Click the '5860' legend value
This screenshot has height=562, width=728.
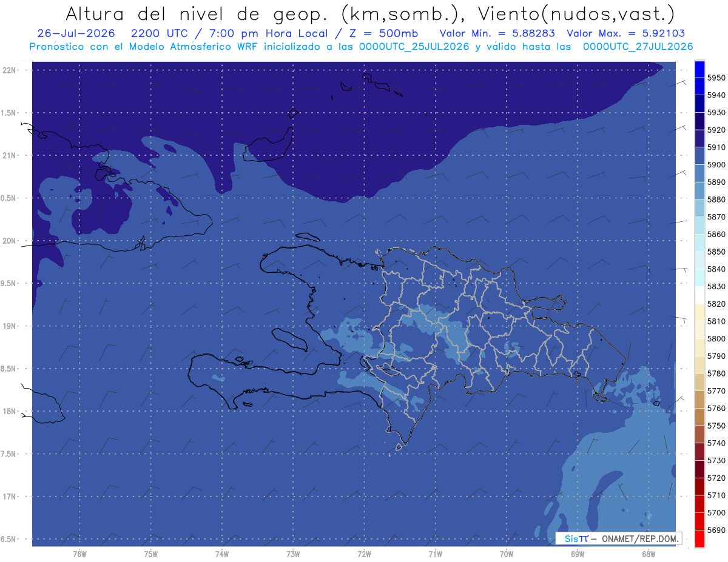(716, 234)
